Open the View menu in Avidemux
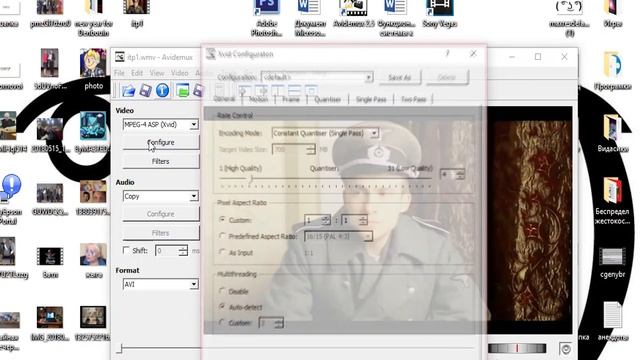 (157, 73)
